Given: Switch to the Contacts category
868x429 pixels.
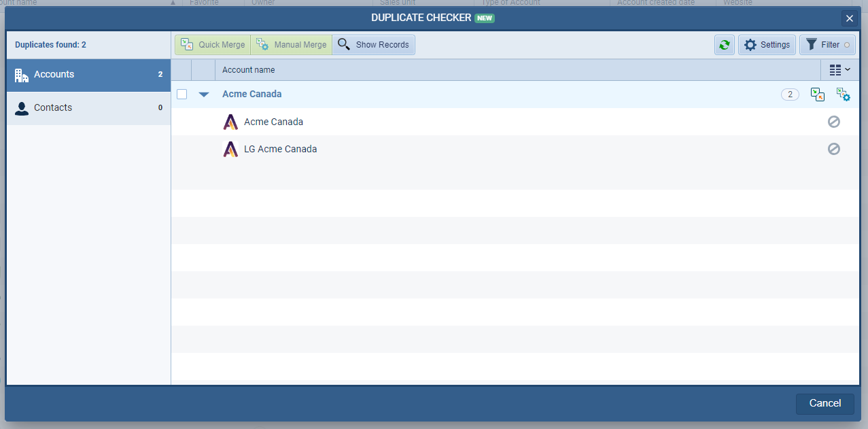Looking at the screenshot, I should coord(88,108).
